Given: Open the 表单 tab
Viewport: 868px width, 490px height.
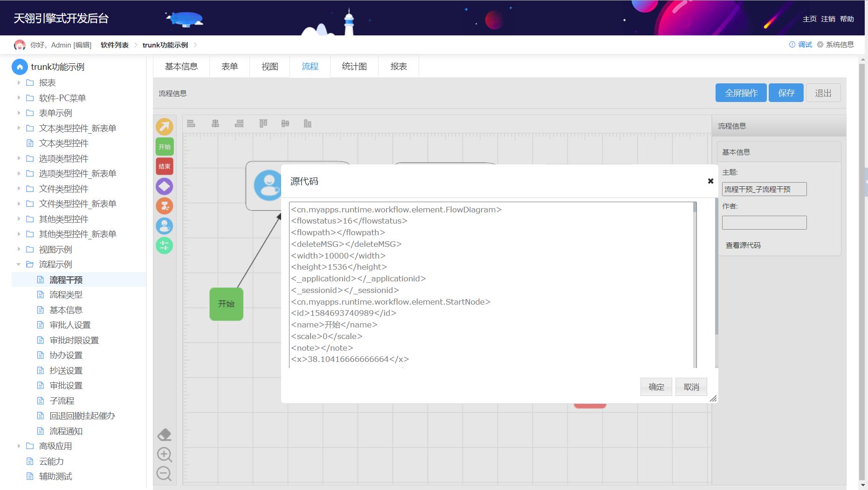Looking at the screenshot, I should tap(229, 67).
